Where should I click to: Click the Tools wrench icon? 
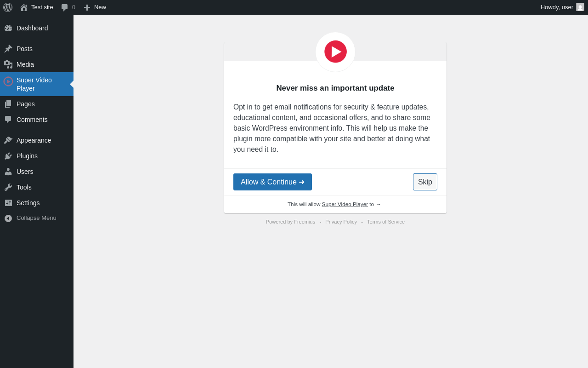[8, 187]
